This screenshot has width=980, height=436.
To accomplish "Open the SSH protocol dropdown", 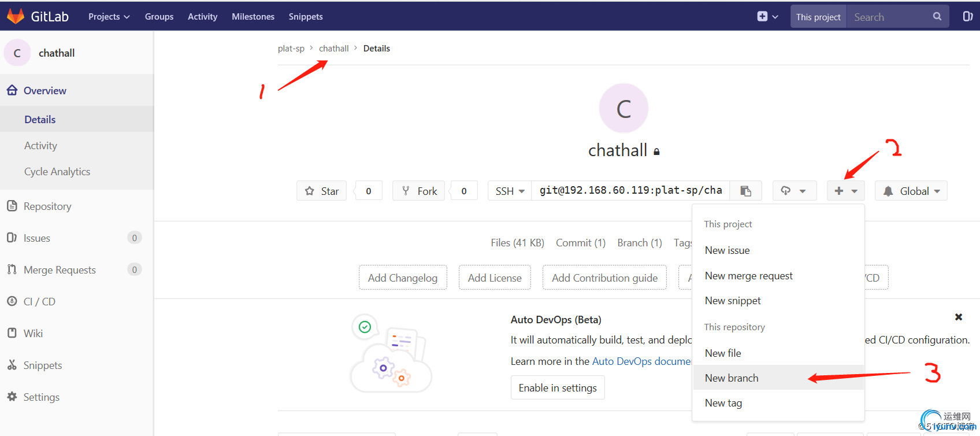I will 510,191.
